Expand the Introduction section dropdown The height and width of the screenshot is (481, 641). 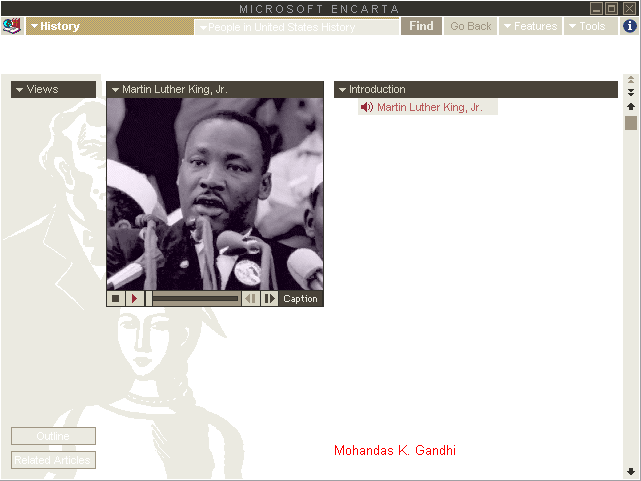click(x=476, y=89)
